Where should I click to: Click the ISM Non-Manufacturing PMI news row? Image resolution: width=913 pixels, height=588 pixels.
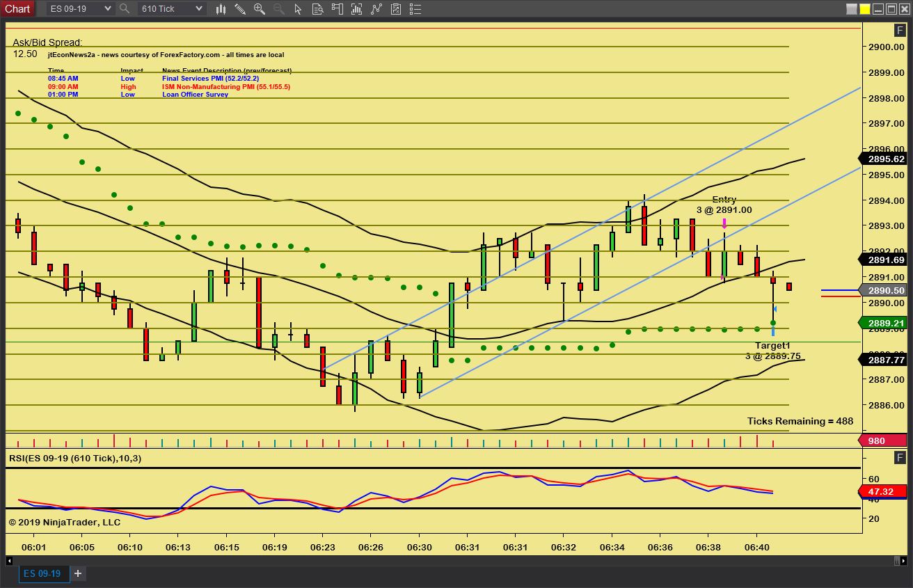pyautogui.click(x=169, y=87)
